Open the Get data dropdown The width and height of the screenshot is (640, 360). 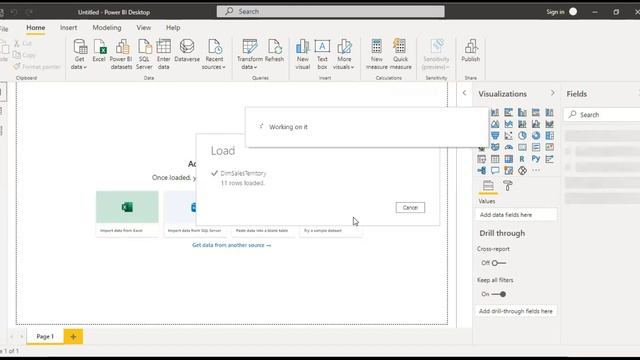click(x=79, y=54)
